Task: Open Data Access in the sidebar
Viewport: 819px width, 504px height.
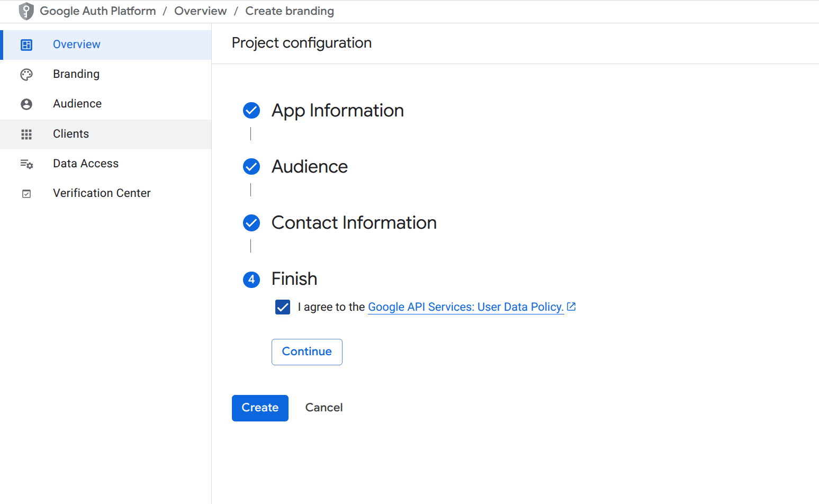Action: (106, 164)
